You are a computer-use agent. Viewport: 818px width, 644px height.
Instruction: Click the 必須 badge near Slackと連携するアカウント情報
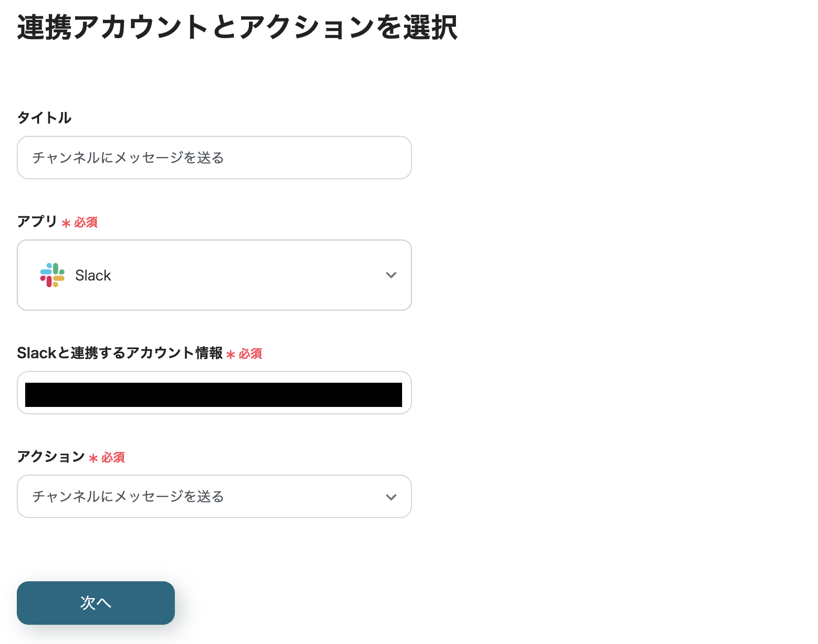(249, 354)
